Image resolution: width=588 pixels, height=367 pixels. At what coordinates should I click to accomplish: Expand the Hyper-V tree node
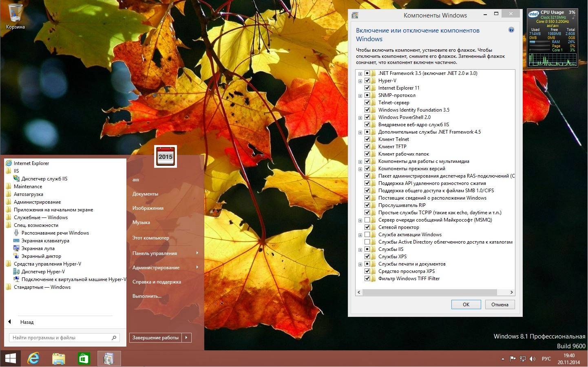[x=360, y=81]
